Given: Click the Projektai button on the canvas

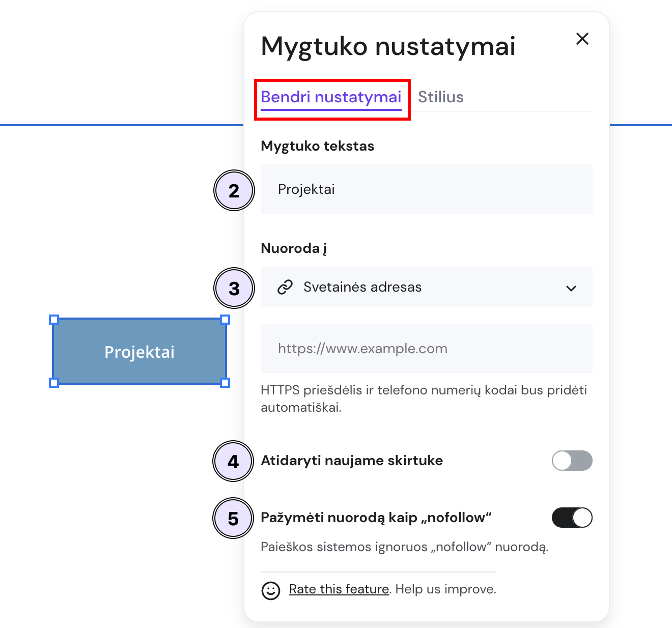Looking at the screenshot, I should coord(139,352).
